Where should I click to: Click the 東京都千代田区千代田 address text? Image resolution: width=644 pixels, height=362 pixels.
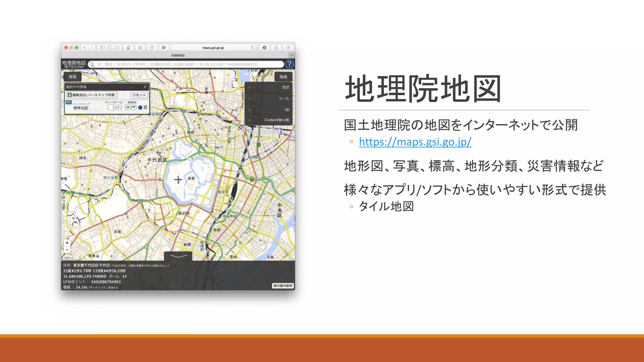click(x=92, y=265)
